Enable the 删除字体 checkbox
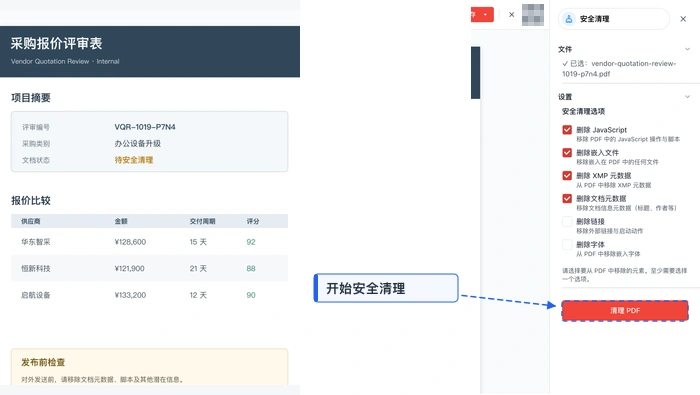700x395 pixels. (567, 245)
